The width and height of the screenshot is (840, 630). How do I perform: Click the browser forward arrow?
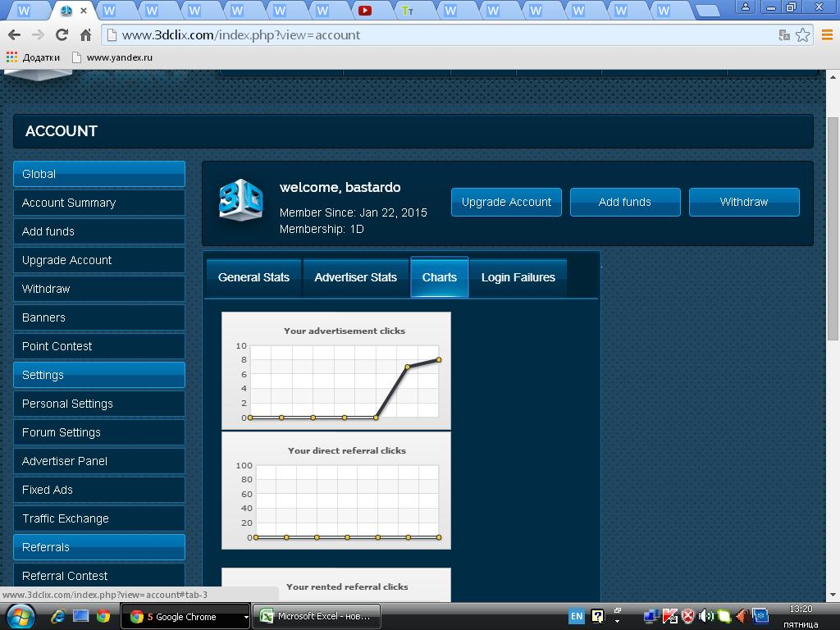click(x=38, y=35)
